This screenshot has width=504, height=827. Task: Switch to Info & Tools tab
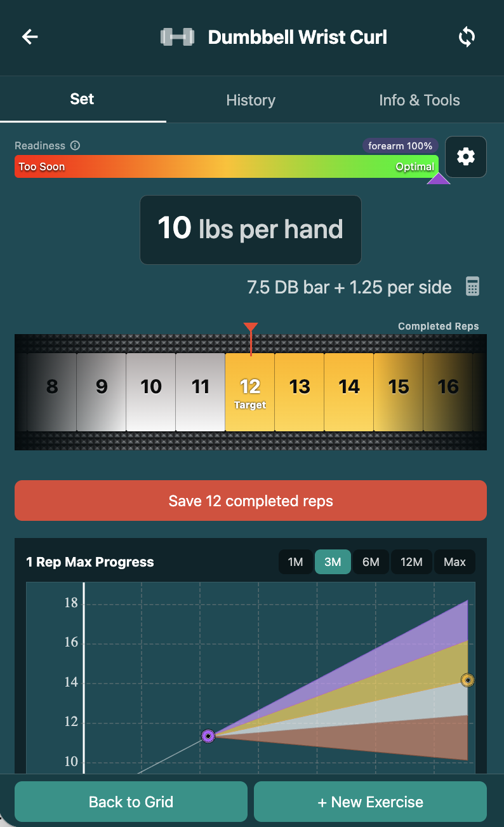[x=420, y=100]
